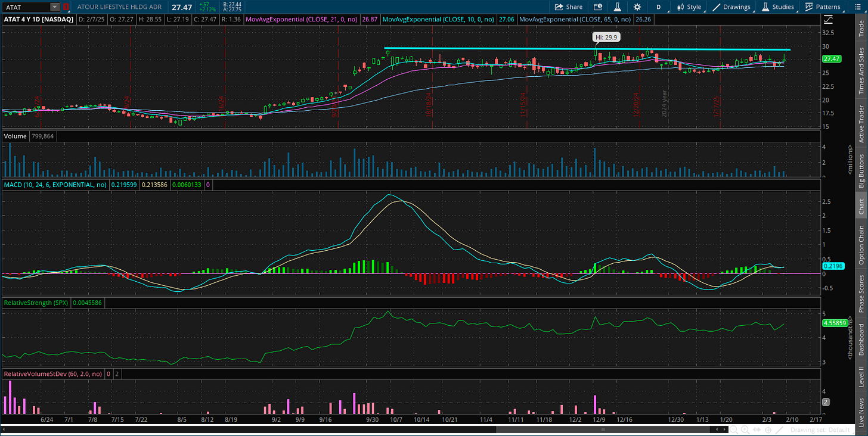
Task: Click the red link/clipboard indicator icon
Action: point(66,7)
